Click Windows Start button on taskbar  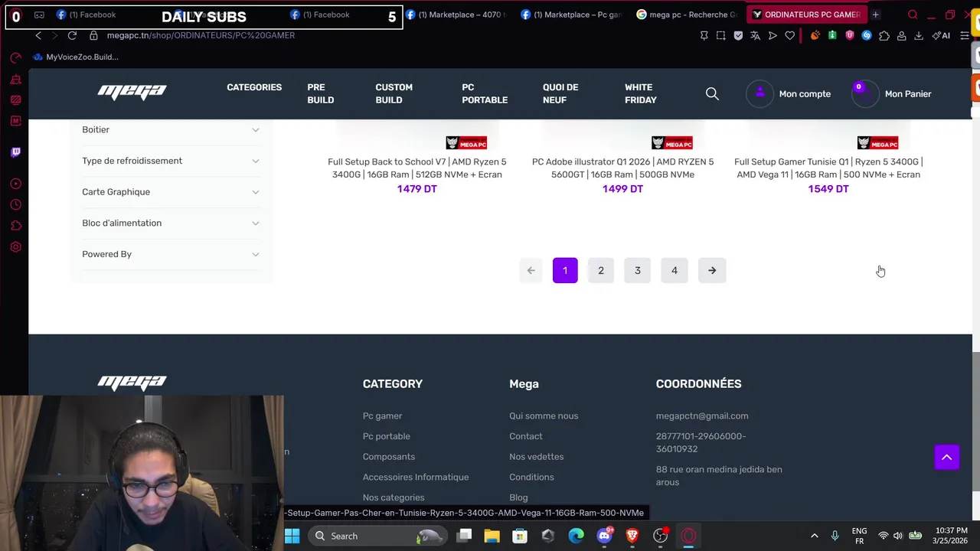click(x=292, y=536)
